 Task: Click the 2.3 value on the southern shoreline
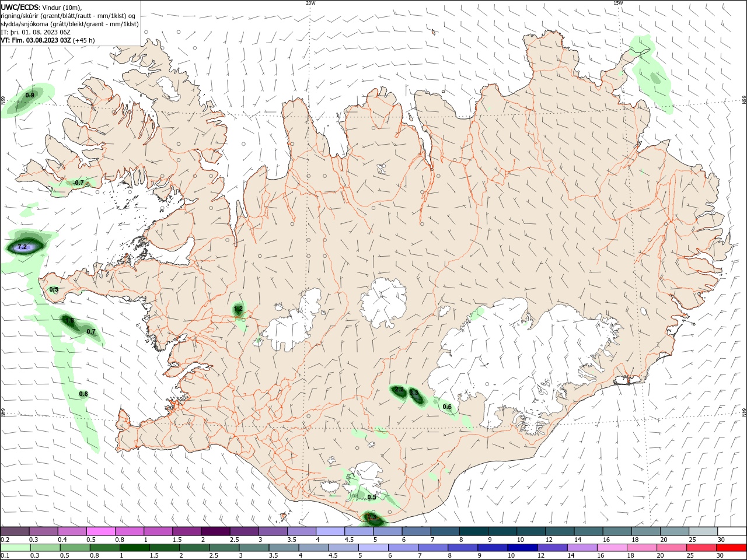click(371, 517)
